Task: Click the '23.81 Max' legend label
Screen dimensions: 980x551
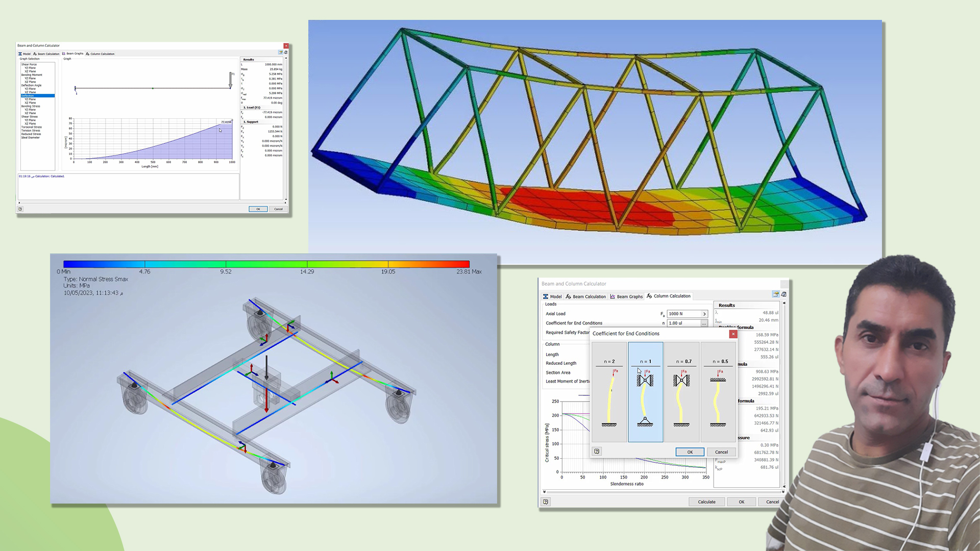Action: [x=469, y=272]
